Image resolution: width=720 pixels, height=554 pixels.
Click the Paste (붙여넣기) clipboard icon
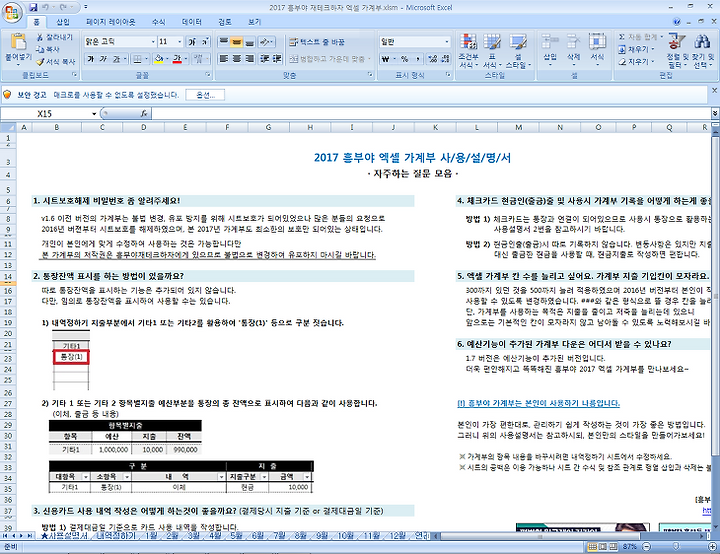[18, 42]
